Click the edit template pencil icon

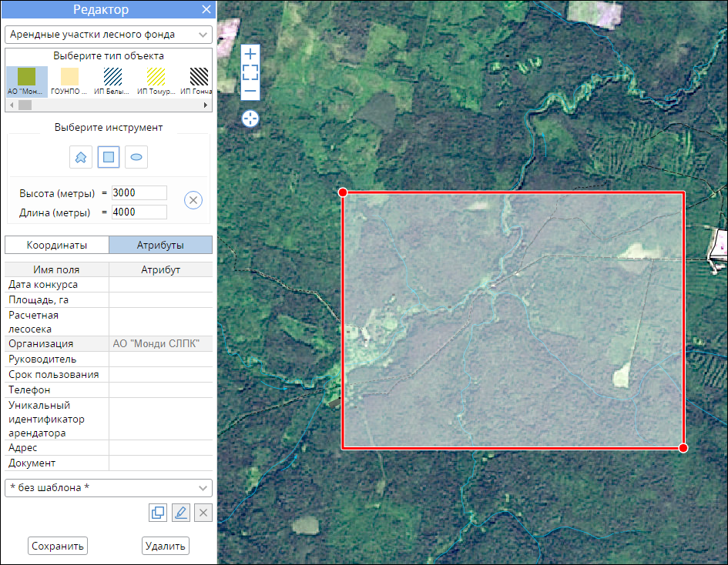(x=180, y=513)
